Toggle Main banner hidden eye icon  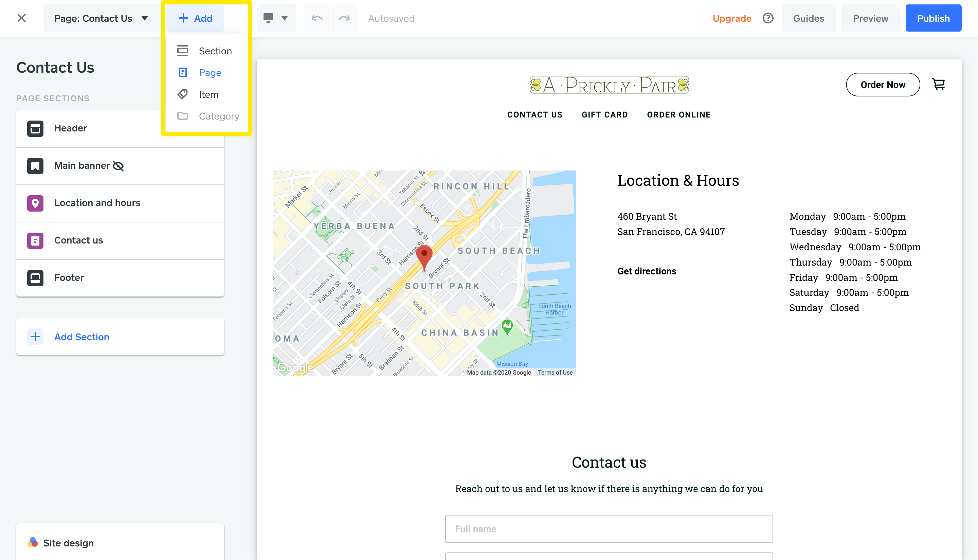pyautogui.click(x=118, y=166)
